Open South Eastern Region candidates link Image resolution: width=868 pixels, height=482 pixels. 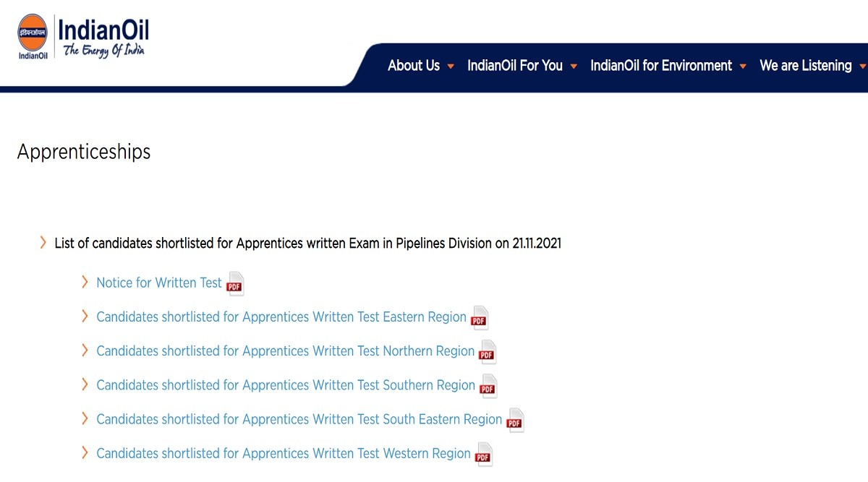[x=299, y=419]
